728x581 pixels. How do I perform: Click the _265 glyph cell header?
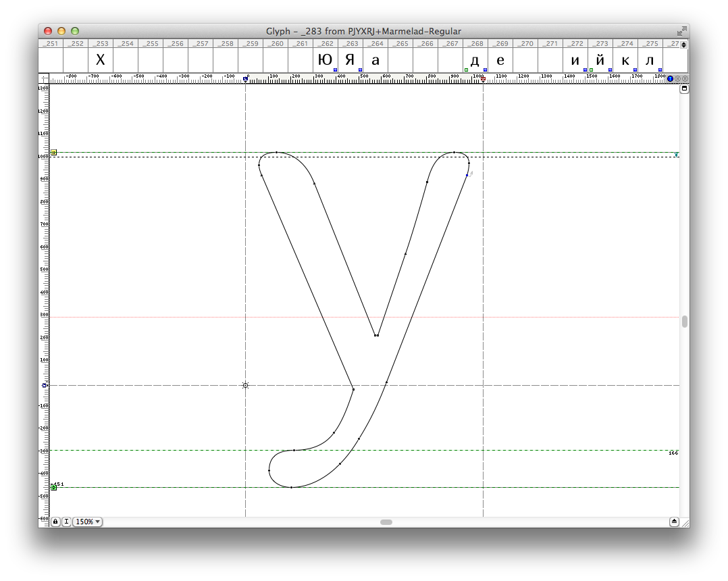tap(400, 44)
